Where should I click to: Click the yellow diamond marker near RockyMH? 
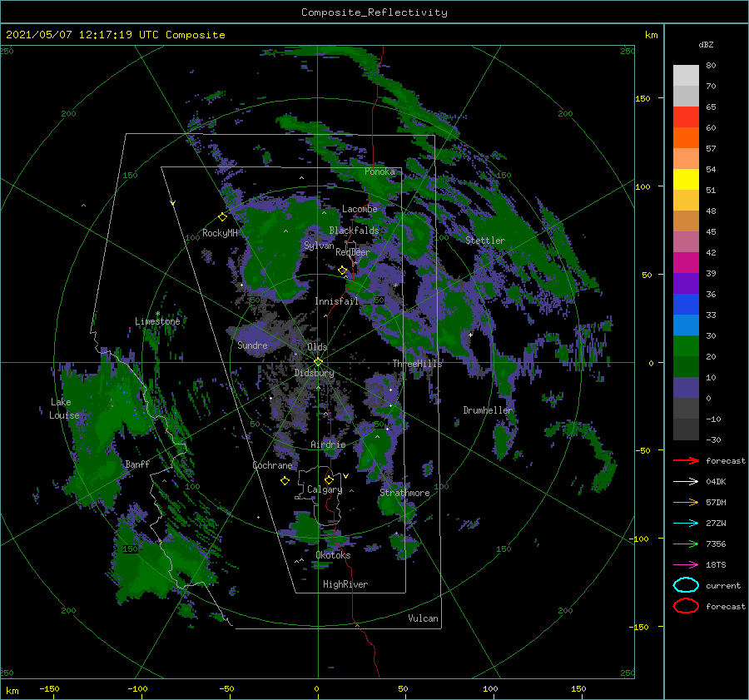(222, 217)
